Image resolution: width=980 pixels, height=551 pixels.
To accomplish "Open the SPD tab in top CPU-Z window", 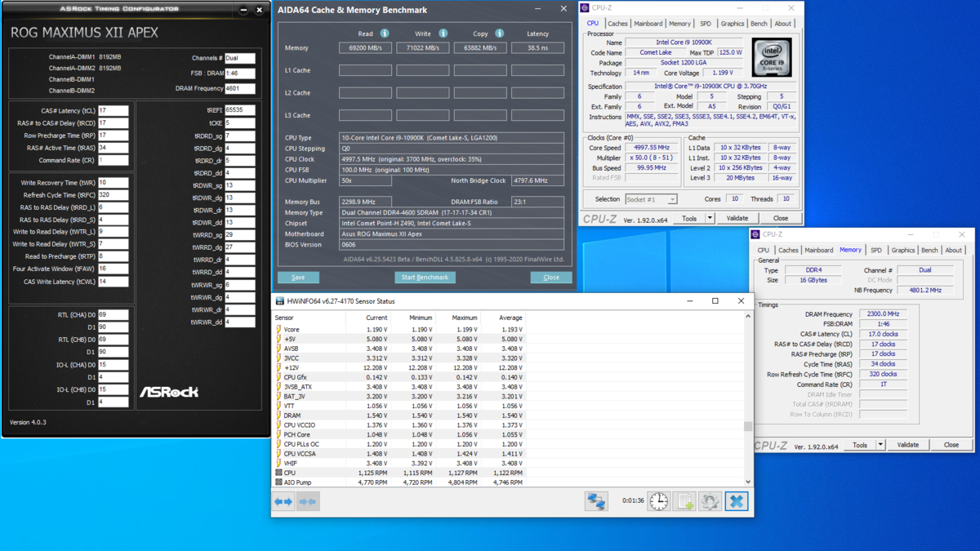I will (x=706, y=24).
